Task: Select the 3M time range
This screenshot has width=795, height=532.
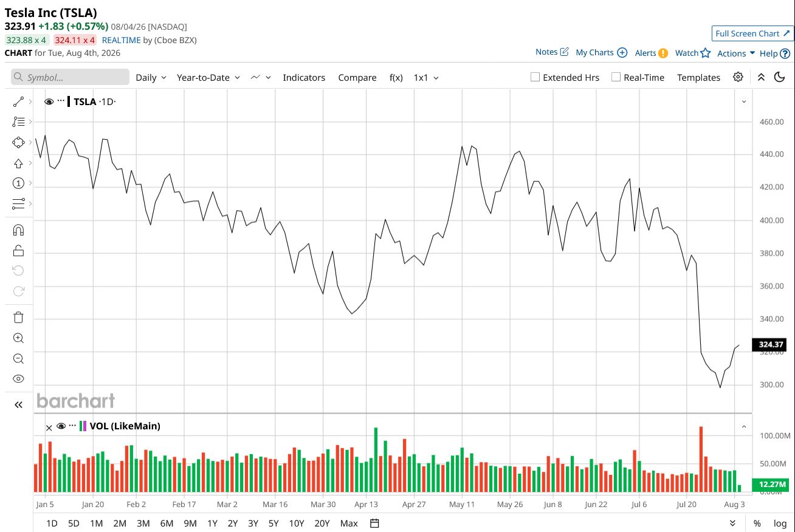Action: pos(143,523)
